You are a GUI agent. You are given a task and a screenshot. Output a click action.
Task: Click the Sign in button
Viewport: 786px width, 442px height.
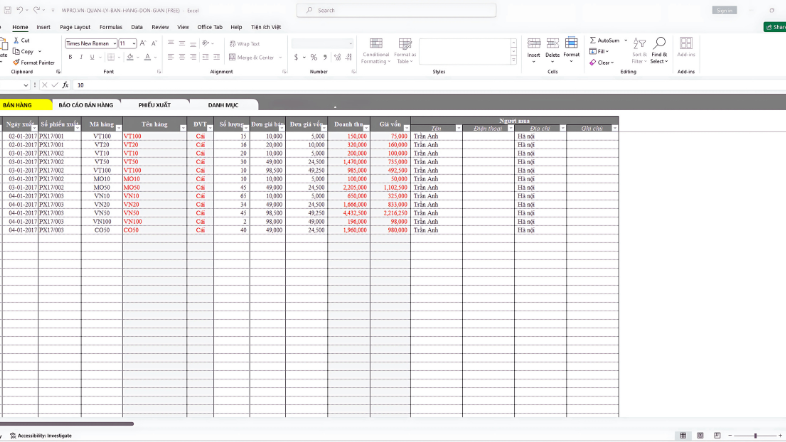tap(724, 10)
